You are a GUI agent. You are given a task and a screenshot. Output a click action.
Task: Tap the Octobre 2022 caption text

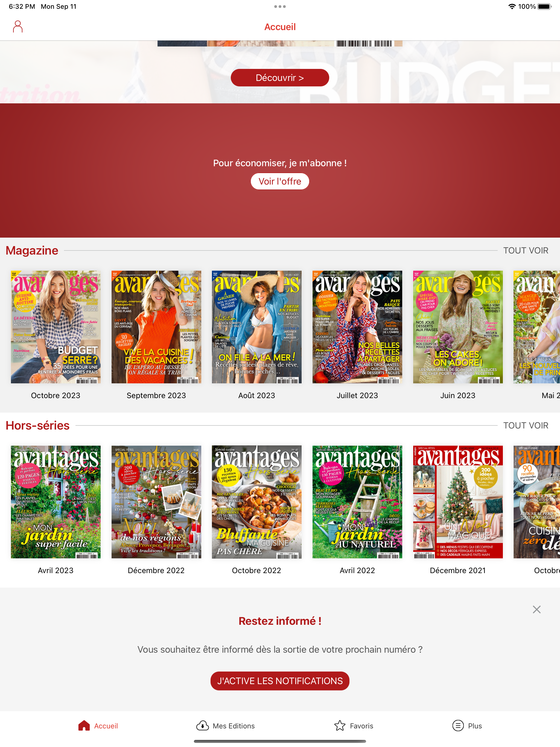point(257,570)
